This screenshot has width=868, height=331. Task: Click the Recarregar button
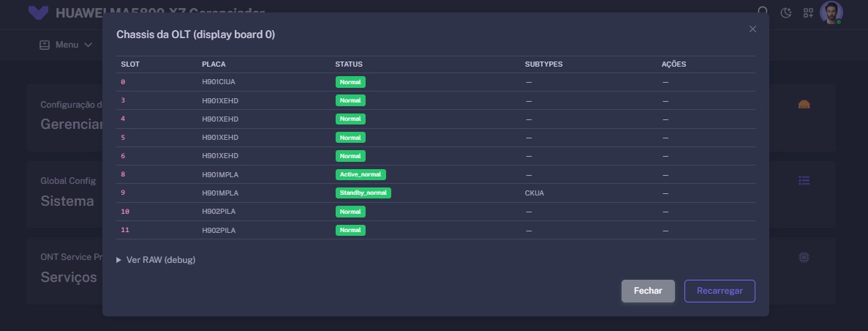720,291
